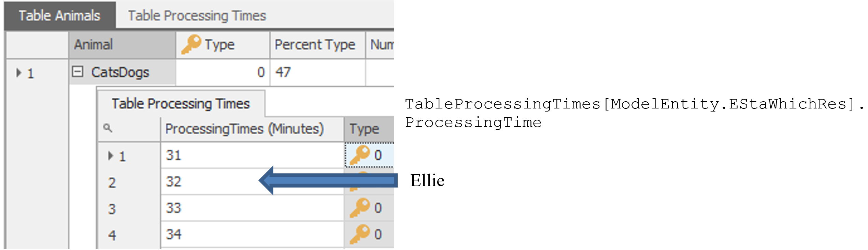Select the nested Table Processing Times tab

(x=181, y=104)
